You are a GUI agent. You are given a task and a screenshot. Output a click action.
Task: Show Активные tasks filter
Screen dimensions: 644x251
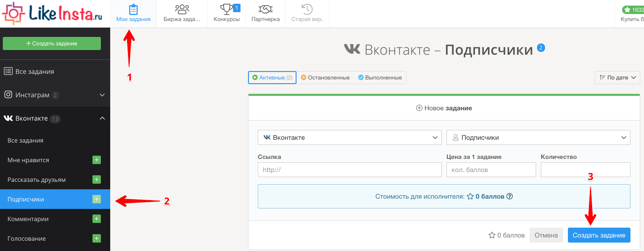[272, 78]
